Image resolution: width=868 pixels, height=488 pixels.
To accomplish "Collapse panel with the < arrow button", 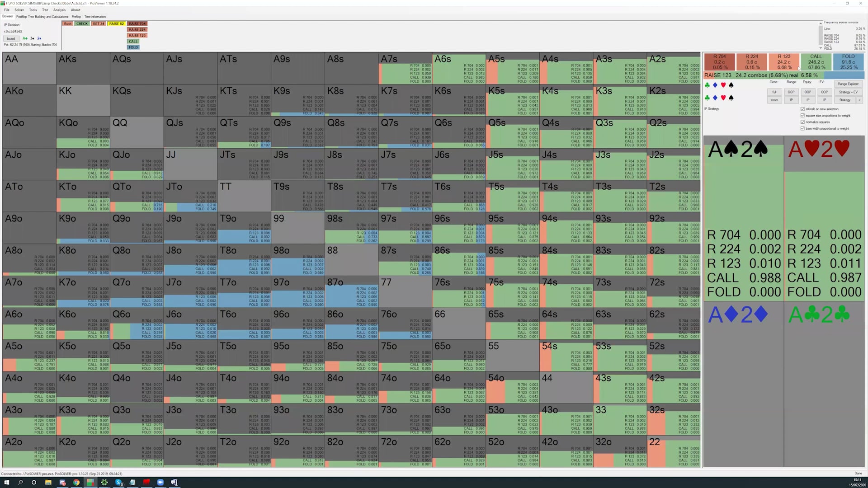I will pos(859,100).
